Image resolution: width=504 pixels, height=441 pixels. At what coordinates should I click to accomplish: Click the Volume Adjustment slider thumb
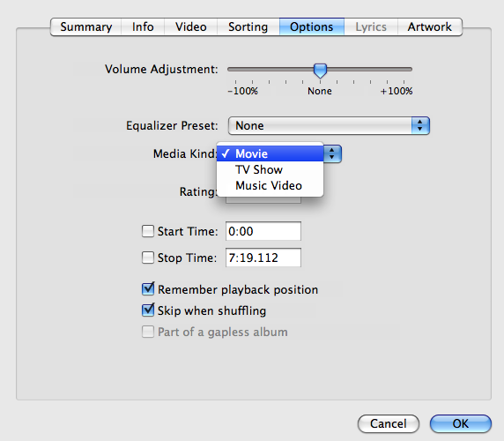[x=320, y=71]
